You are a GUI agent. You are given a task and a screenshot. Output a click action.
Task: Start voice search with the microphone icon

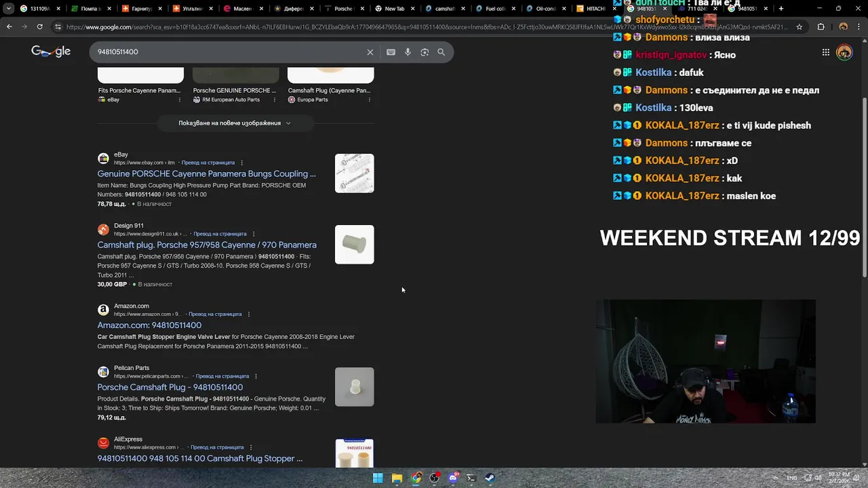408,52
